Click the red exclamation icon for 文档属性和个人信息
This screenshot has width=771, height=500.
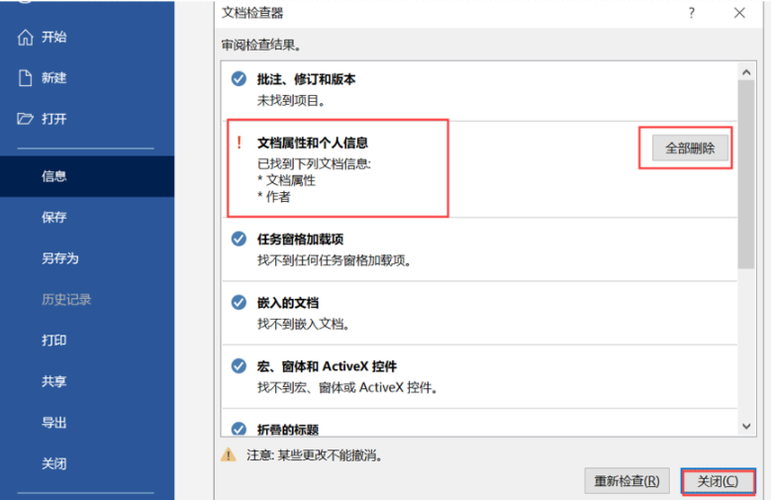239,143
